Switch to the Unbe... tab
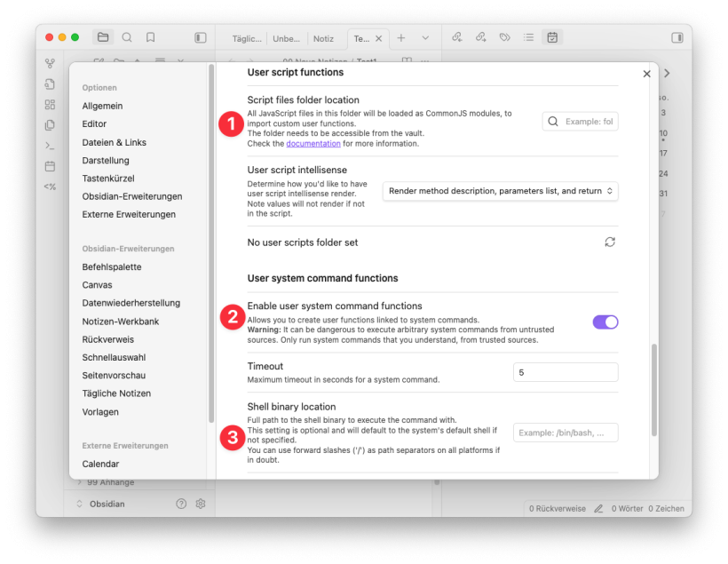This screenshot has height=564, width=728. coord(286,38)
